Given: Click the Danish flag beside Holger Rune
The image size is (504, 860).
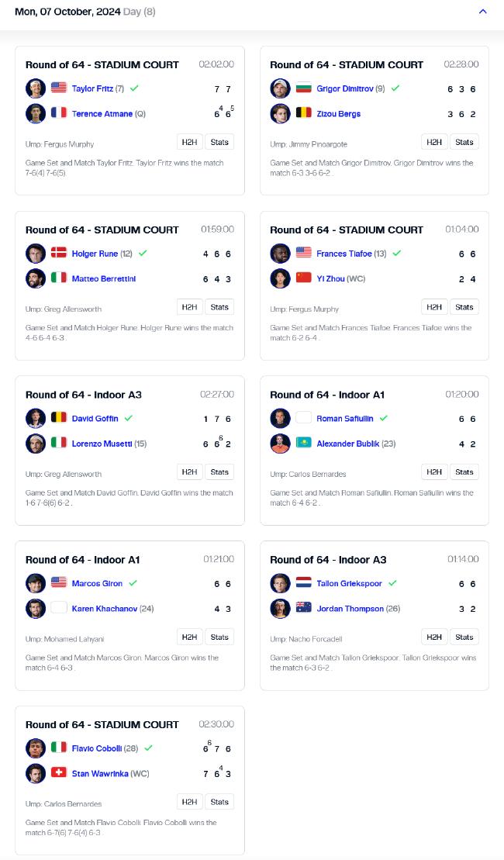Looking at the screenshot, I should (x=59, y=253).
